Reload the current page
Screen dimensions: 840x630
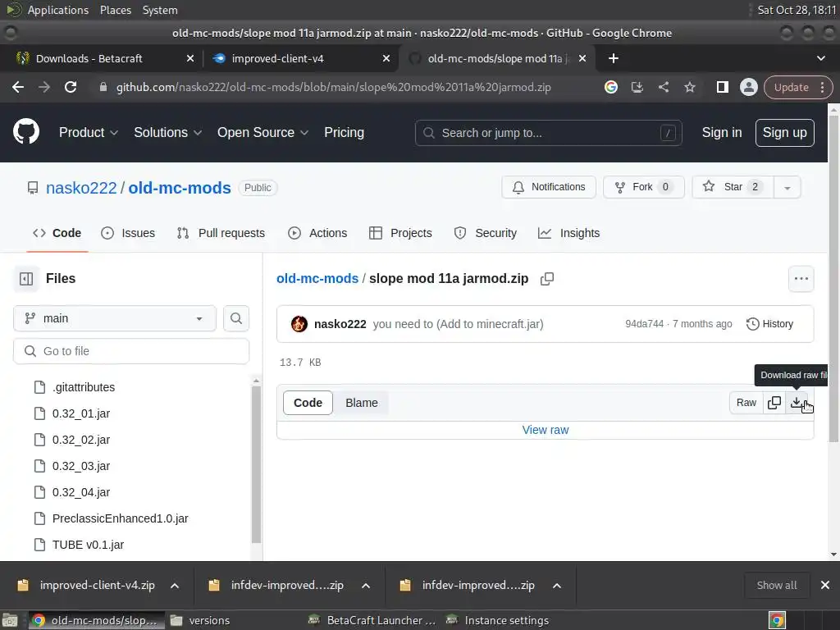coord(71,87)
